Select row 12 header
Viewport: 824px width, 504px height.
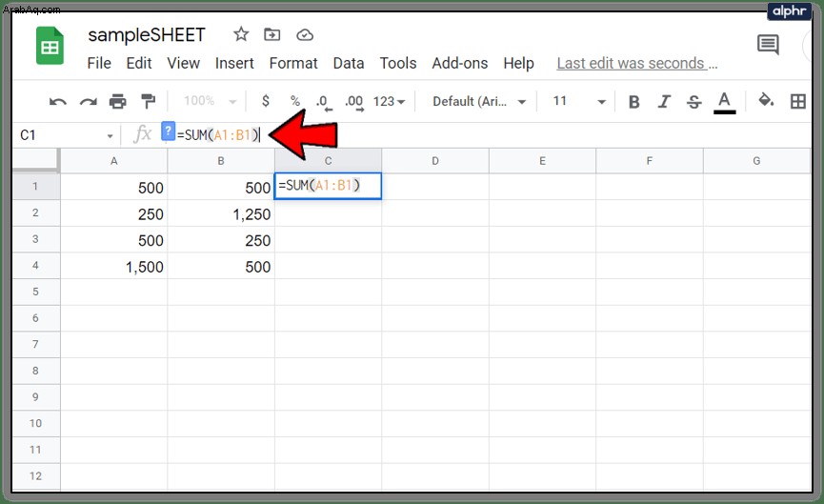click(36, 476)
